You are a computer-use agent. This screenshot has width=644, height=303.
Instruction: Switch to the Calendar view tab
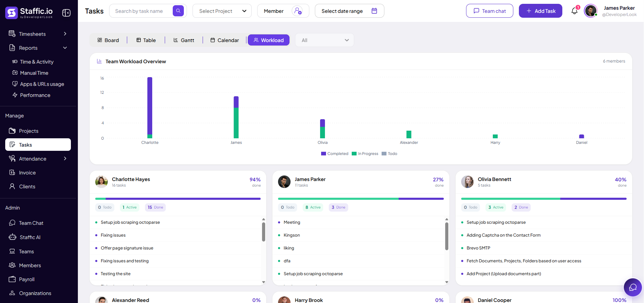[225, 40]
